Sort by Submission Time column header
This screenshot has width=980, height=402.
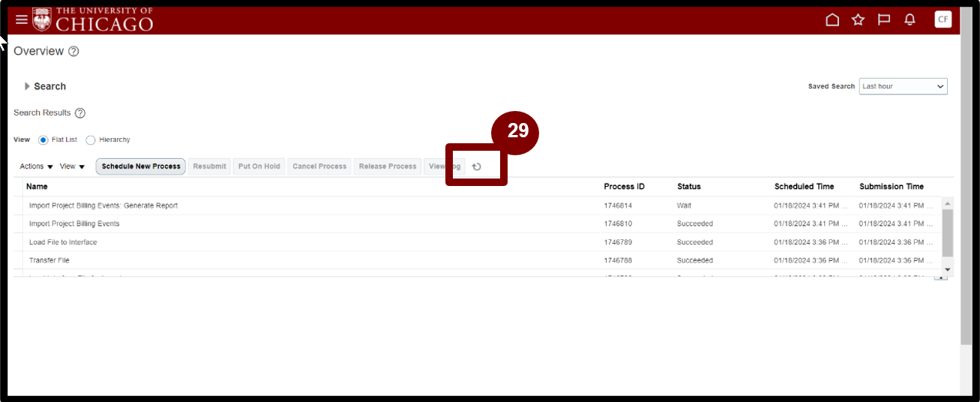[x=892, y=187]
